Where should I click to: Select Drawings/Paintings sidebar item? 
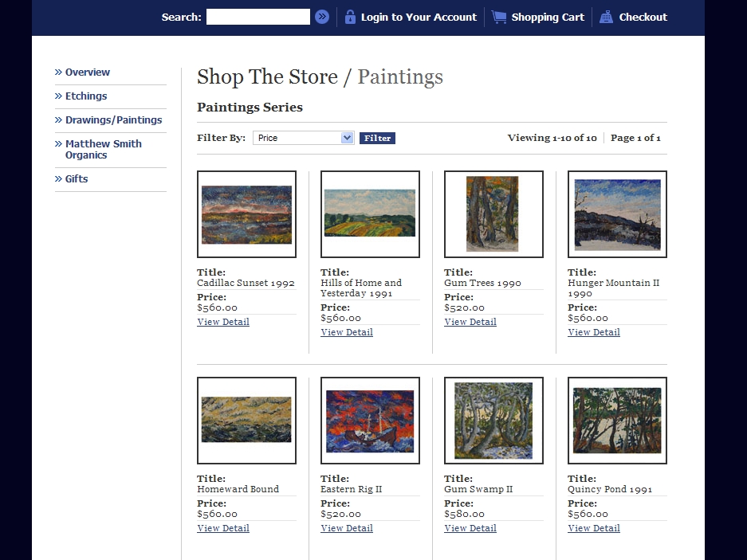[x=113, y=120]
